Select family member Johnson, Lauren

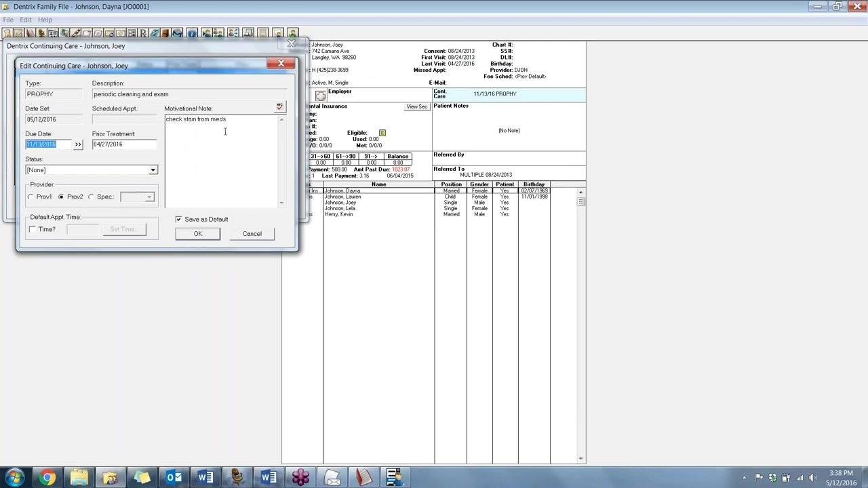tap(342, 197)
